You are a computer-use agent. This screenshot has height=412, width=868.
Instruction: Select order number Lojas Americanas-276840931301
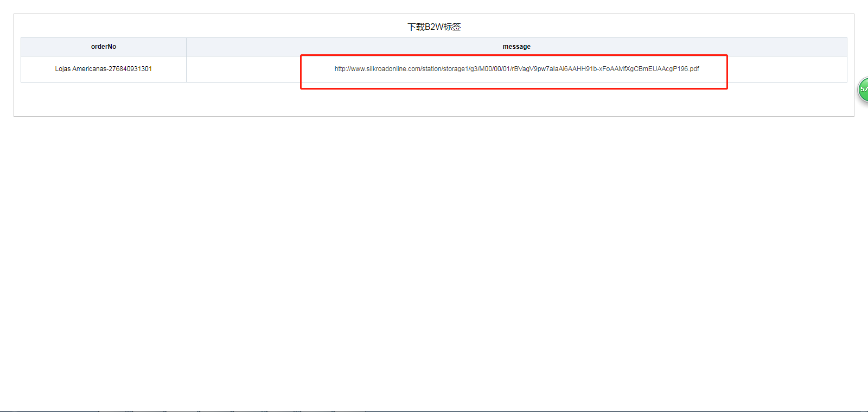pos(104,69)
